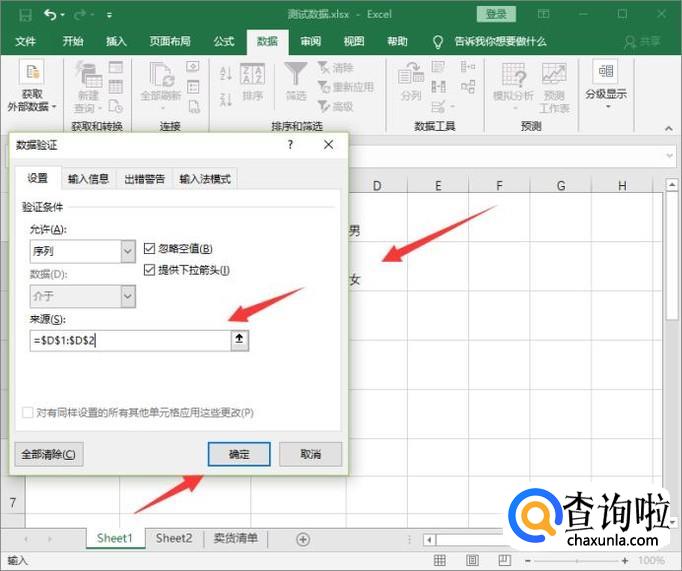
Task: Click the 新建查询 icon
Action: [x=89, y=75]
